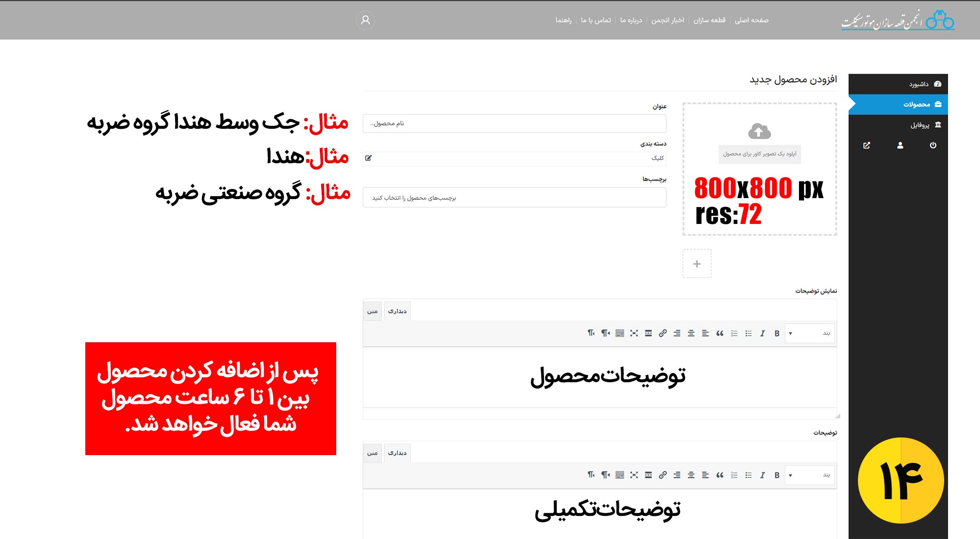This screenshot has height=539, width=980.
Task: Click Italic in the first description editor
Action: [762, 334]
